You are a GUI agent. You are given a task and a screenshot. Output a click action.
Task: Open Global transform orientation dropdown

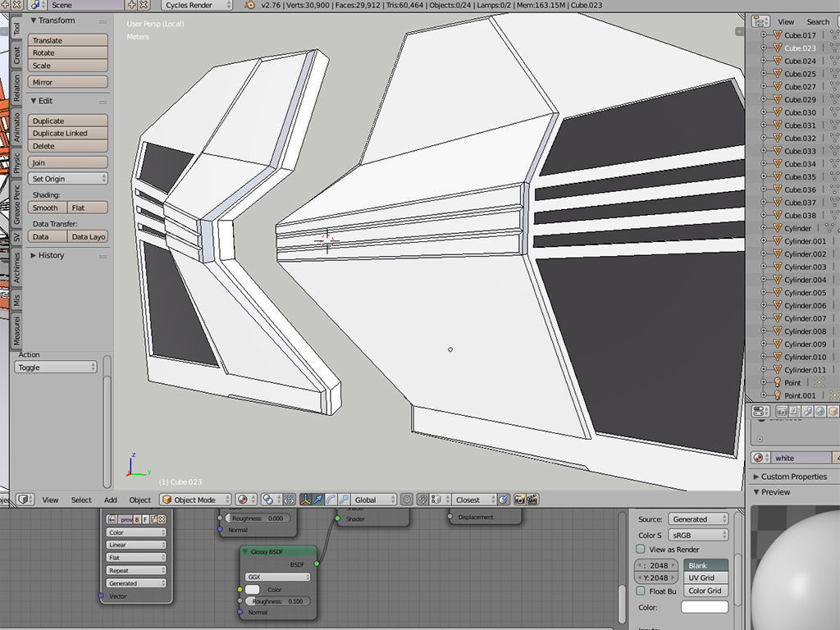coord(374,500)
